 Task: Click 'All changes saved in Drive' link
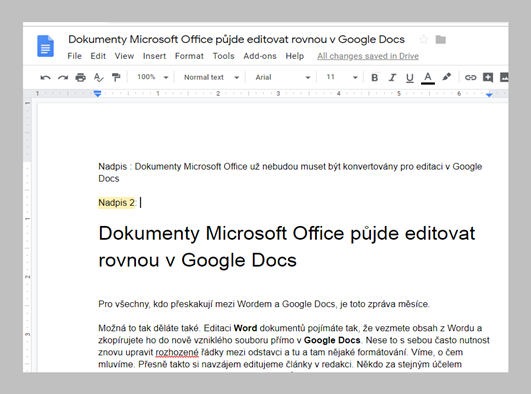tap(368, 56)
